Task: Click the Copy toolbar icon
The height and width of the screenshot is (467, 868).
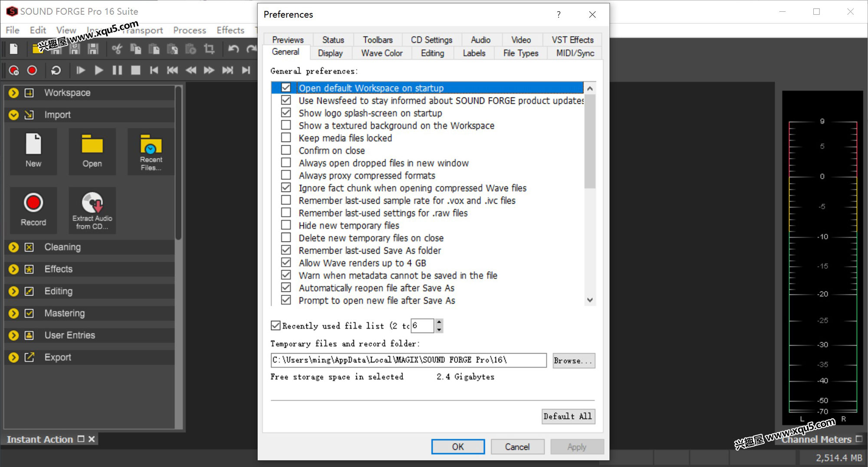Action: [136, 49]
